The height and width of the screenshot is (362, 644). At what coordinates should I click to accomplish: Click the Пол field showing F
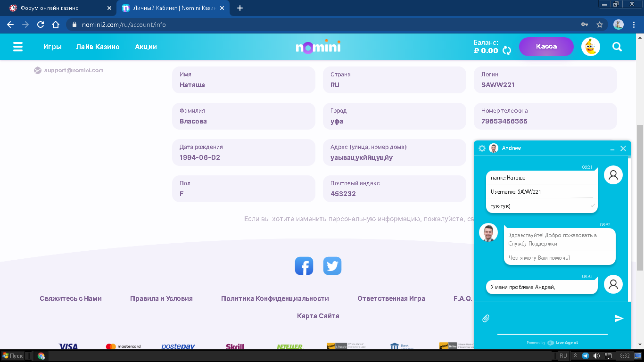(x=244, y=189)
